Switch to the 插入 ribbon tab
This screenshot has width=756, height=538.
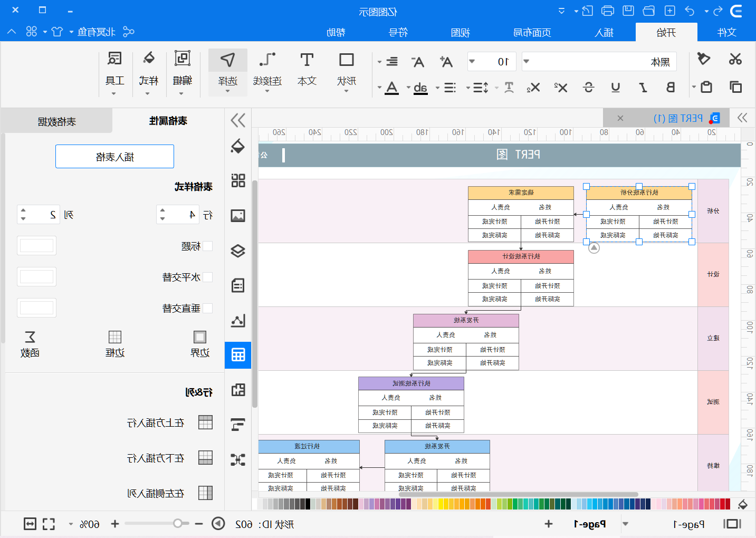(604, 33)
